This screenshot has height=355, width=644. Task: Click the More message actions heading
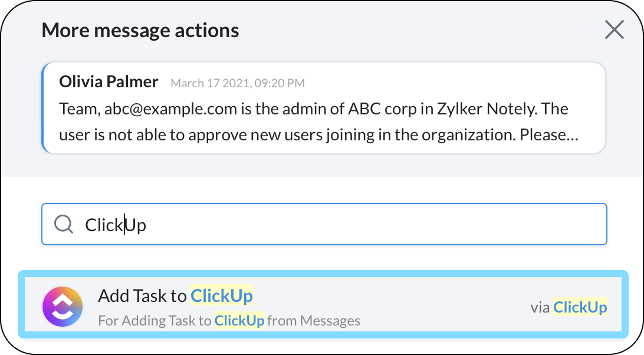tap(140, 30)
